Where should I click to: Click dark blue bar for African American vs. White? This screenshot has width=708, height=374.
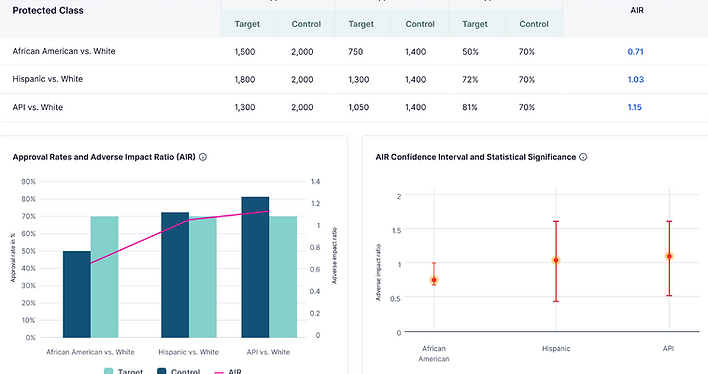pos(77,294)
